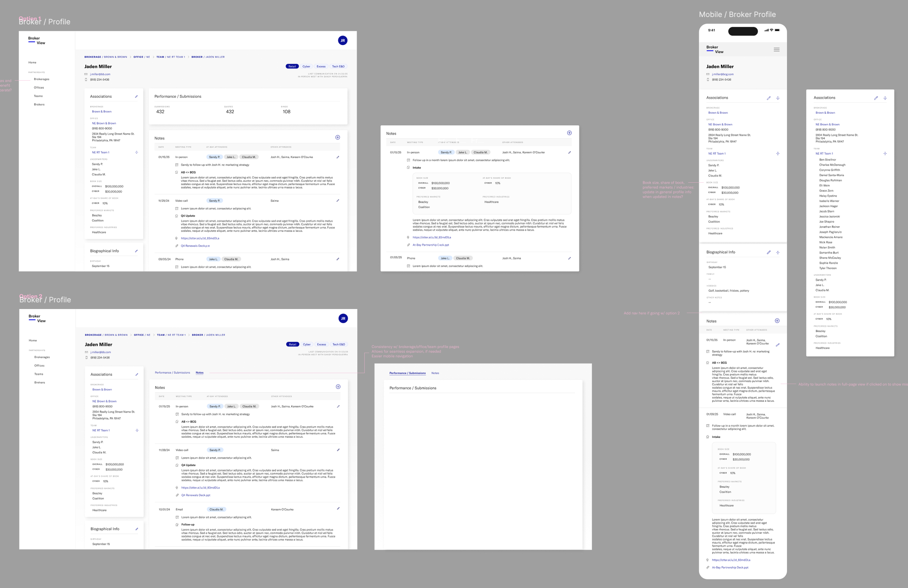Expand NE RT Team 1 inside the phone frame
Image resolution: width=908 pixels, height=588 pixels.
[778, 153]
